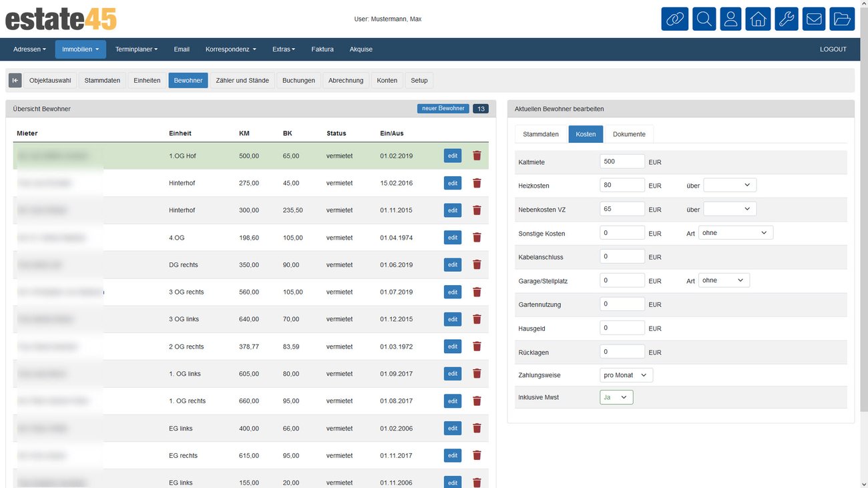868x488 pixels.
Task: Click the Rücklagen input field
Action: click(622, 352)
